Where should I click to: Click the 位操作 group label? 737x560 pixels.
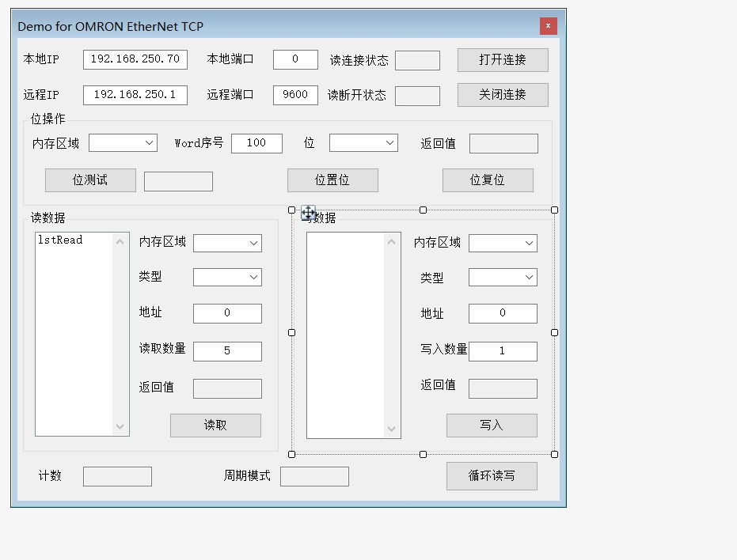48,119
